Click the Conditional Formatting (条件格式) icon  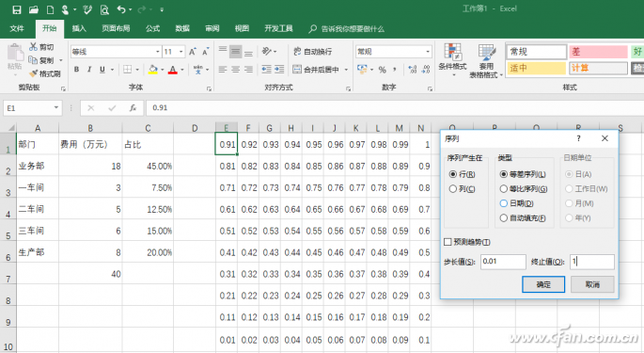pos(452,53)
